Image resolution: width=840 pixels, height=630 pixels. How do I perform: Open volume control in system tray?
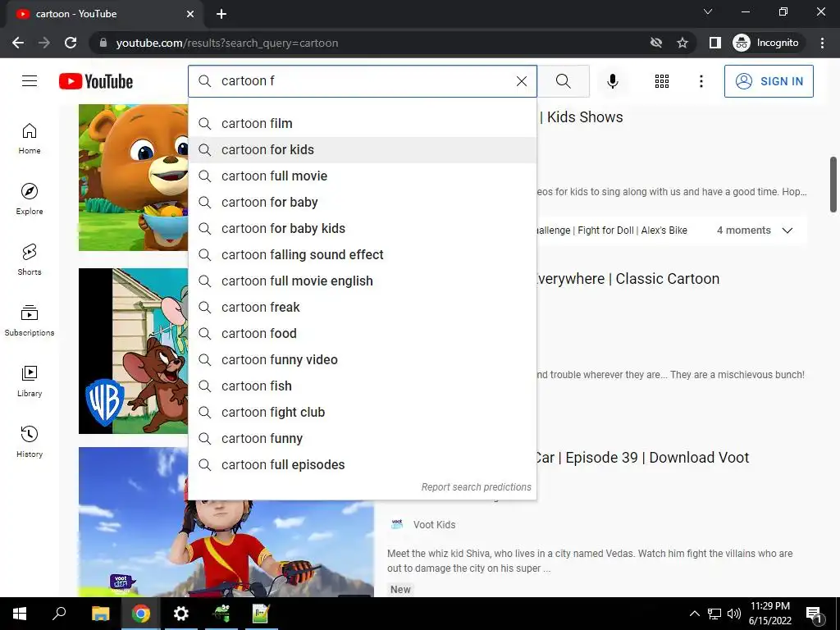coord(734,614)
